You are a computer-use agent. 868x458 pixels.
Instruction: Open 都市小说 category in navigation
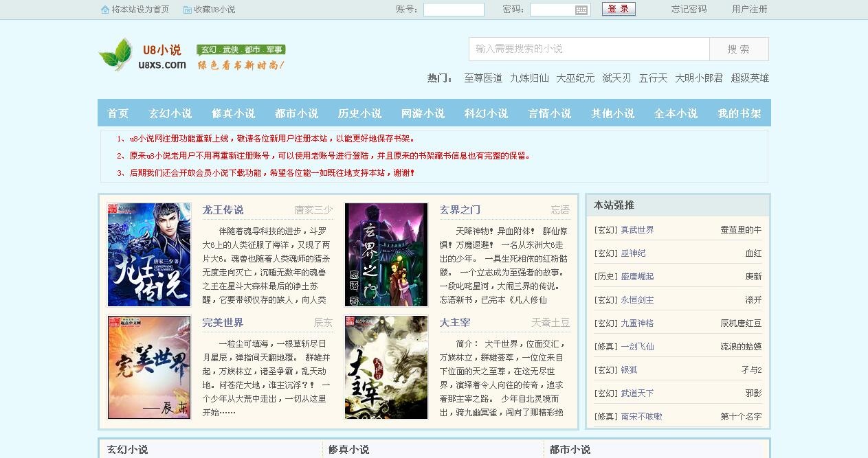click(297, 113)
